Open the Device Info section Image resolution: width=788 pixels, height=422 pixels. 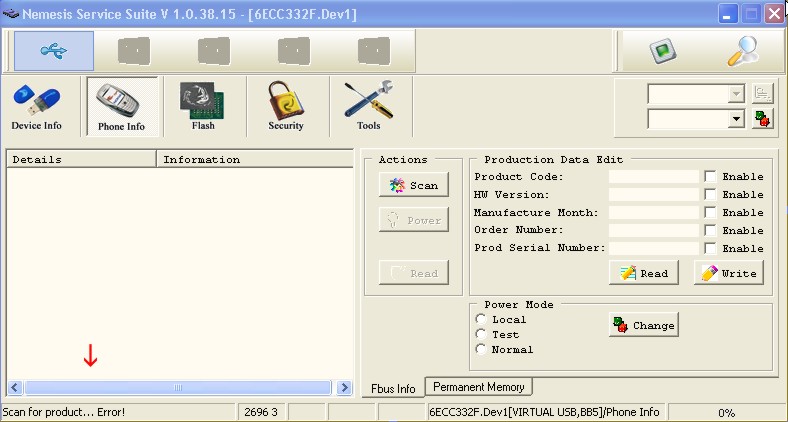coord(37,107)
